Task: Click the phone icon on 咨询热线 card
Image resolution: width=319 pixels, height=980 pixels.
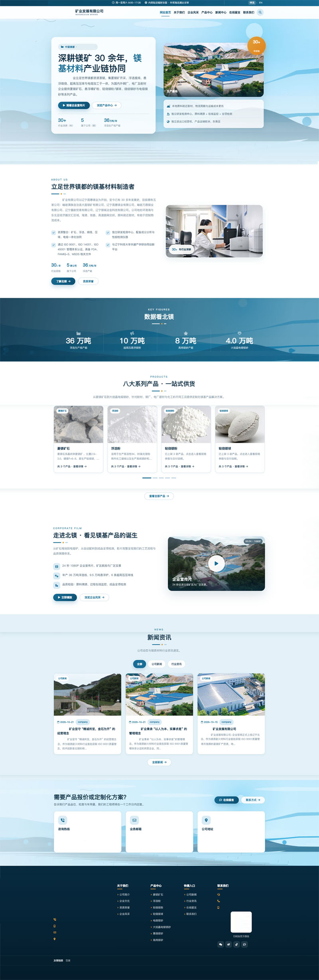Action: tap(63, 820)
